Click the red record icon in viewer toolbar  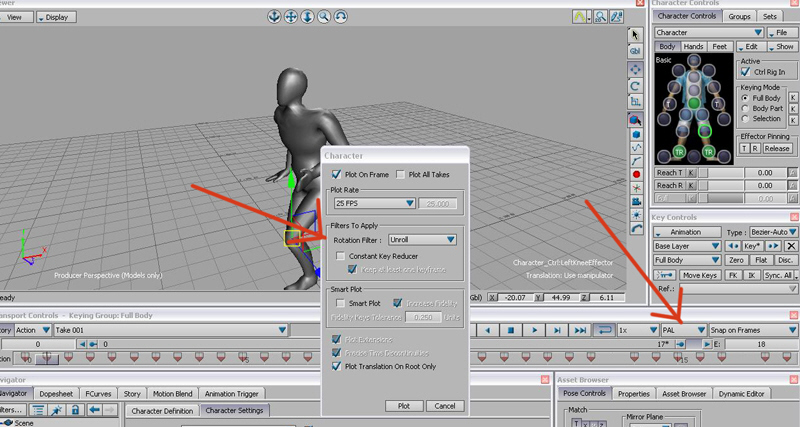tap(635, 174)
